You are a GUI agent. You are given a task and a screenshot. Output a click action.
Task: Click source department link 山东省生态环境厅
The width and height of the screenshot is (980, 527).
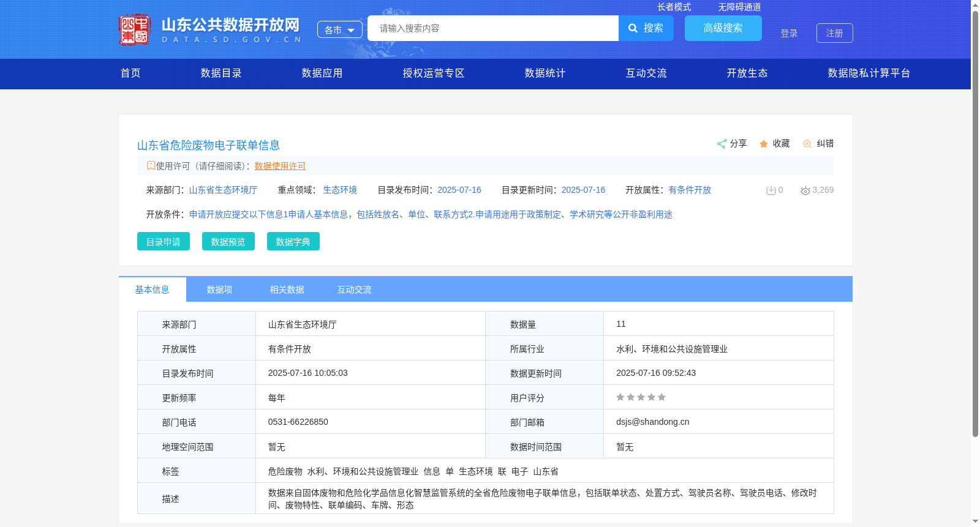click(223, 190)
